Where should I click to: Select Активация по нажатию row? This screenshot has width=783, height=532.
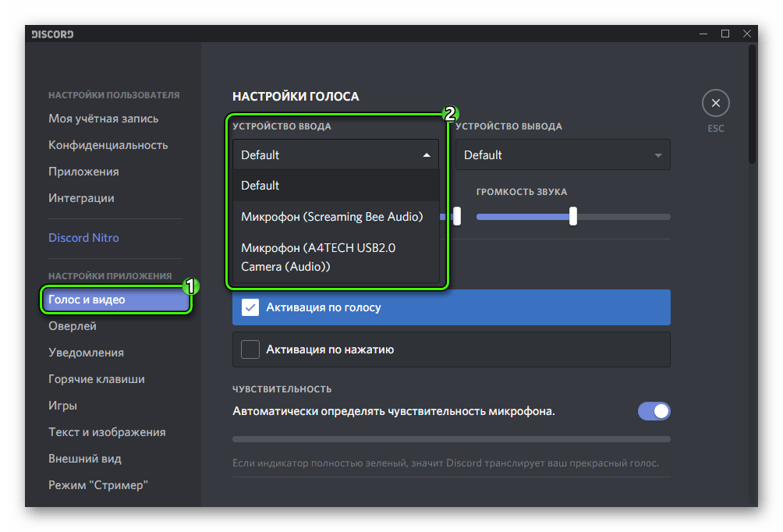(x=452, y=349)
